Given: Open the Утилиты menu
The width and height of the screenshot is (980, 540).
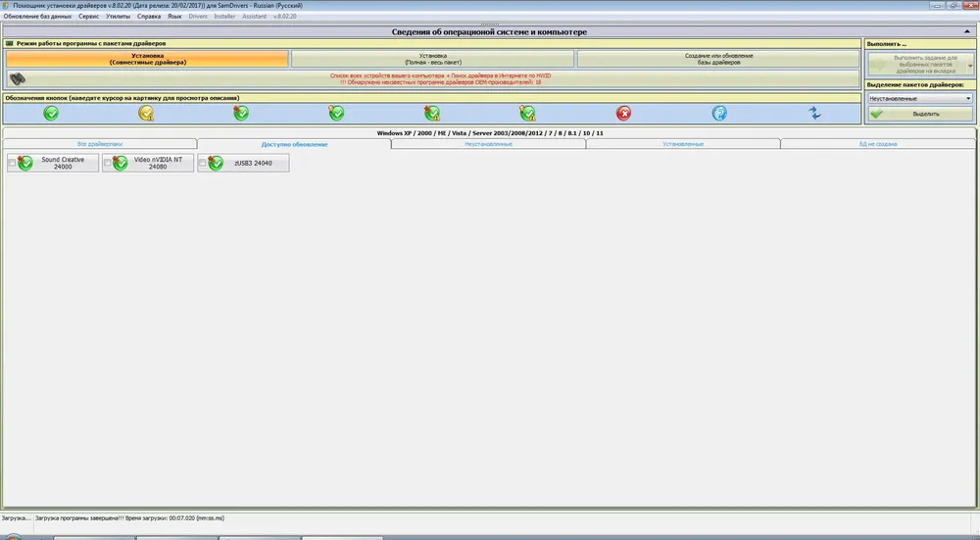Looking at the screenshot, I should [x=119, y=17].
